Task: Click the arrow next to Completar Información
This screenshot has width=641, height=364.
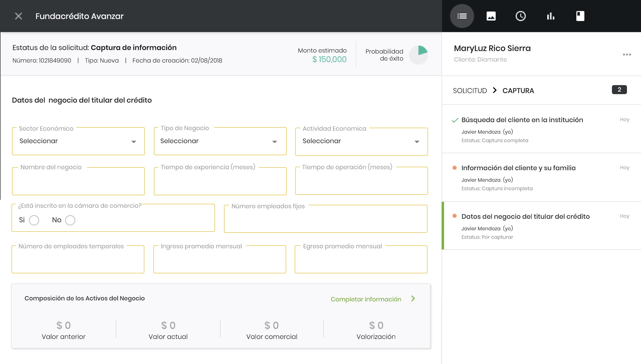Action: click(413, 298)
